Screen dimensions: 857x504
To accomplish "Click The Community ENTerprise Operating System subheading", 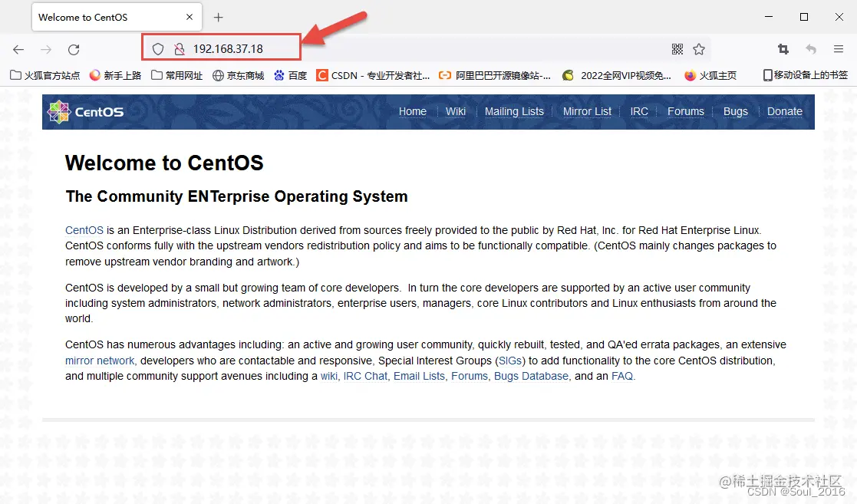I will tap(236, 196).
